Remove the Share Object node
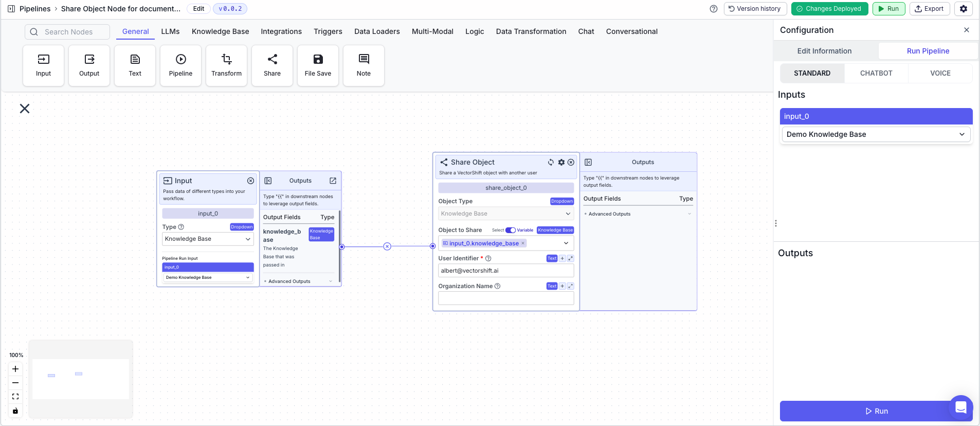The height and width of the screenshot is (426, 980). 571,162
